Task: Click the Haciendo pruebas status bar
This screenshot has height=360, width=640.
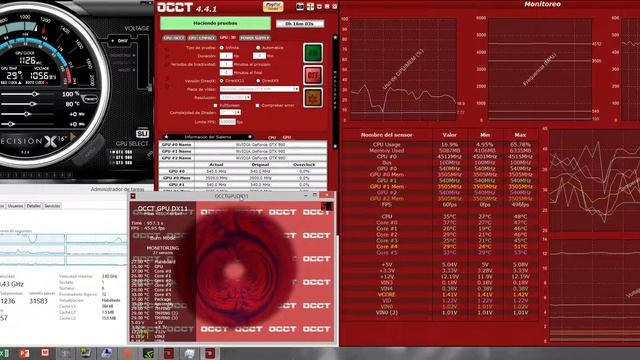Action: click(x=215, y=23)
